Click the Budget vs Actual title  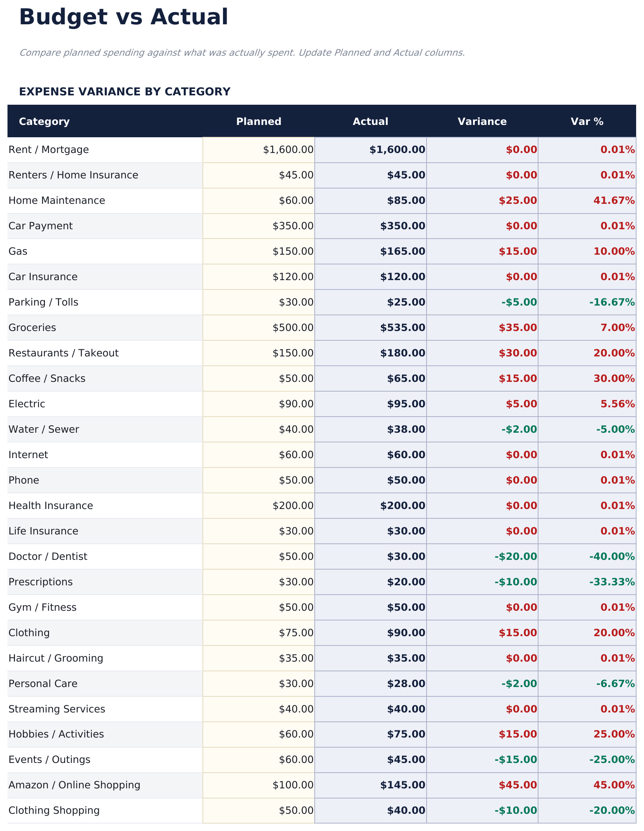click(124, 17)
